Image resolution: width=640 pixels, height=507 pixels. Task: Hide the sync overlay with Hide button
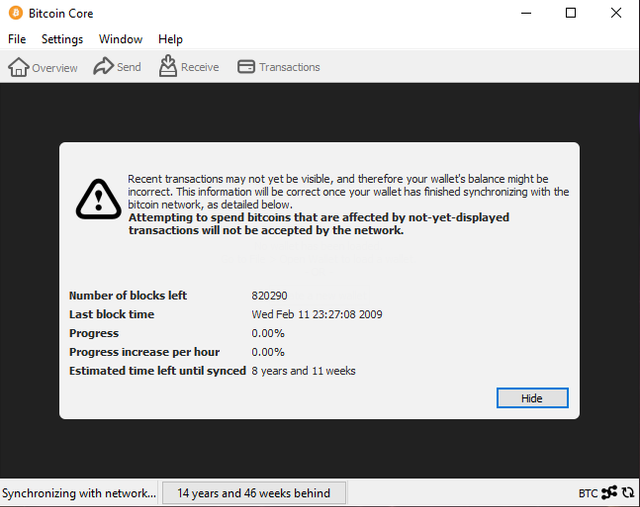coord(532,398)
